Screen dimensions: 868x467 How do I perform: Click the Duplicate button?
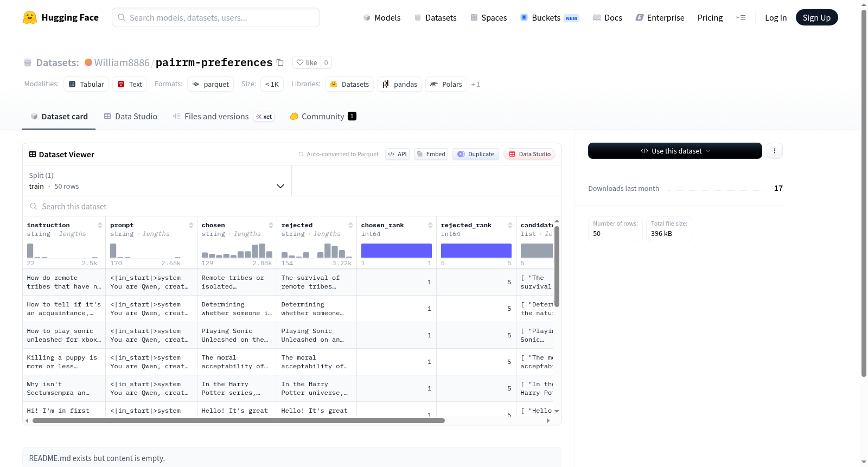tap(476, 154)
